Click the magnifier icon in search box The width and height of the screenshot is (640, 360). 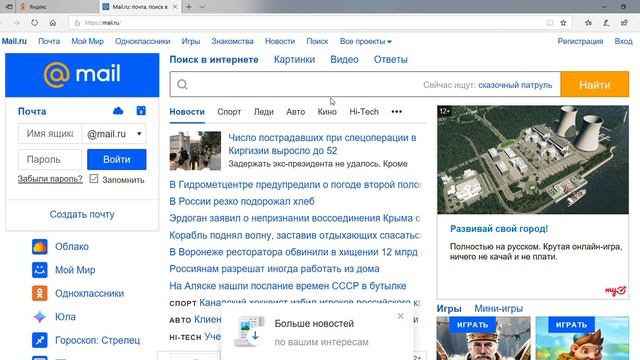(x=182, y=84)
